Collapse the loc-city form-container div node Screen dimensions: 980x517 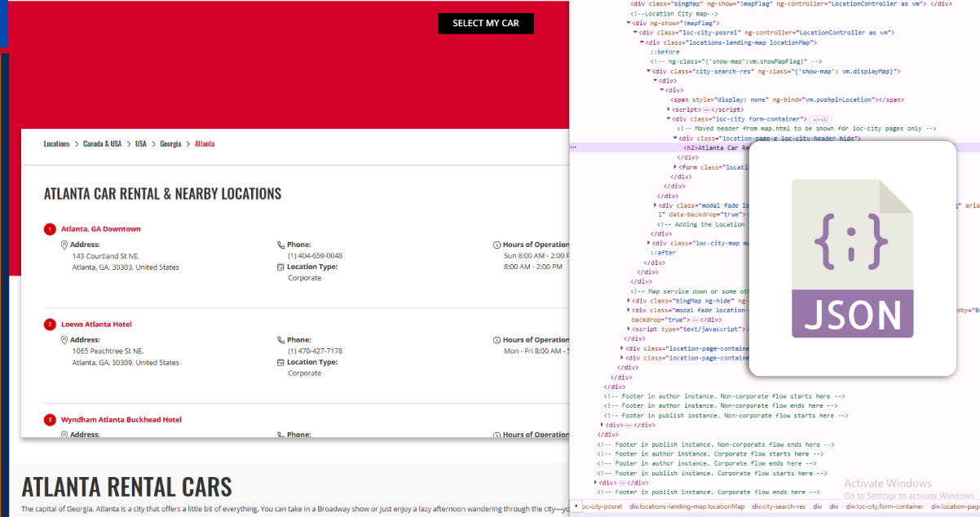click(x=668, y=119)
